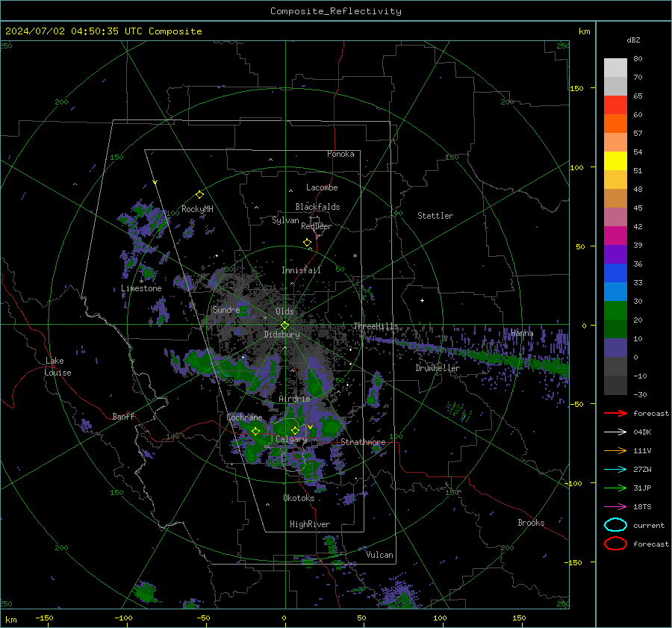Click the -100 tick on bottom axis
The width and height of the screenshot is (672, 628).
pyautogui.click(x=123, y=618)
